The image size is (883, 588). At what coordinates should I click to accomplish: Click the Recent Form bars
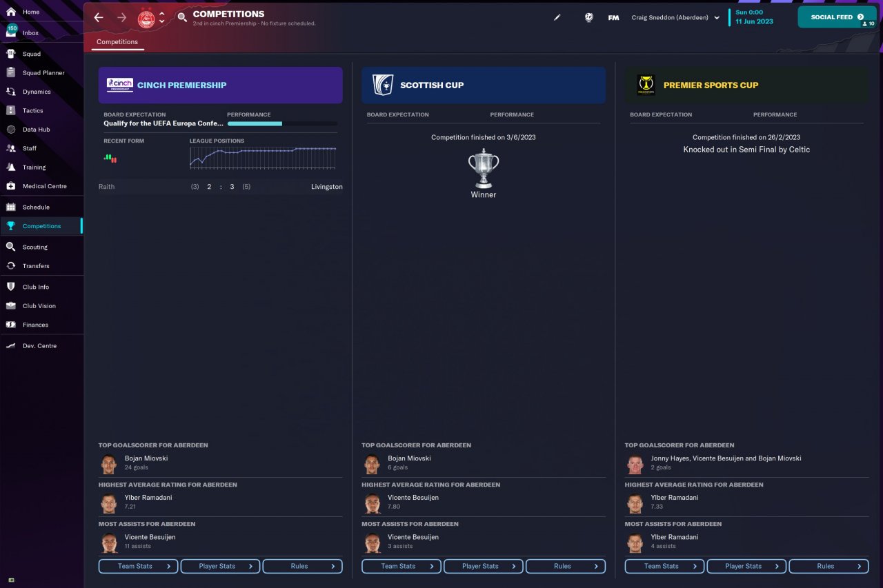click(x=110, y=158)
